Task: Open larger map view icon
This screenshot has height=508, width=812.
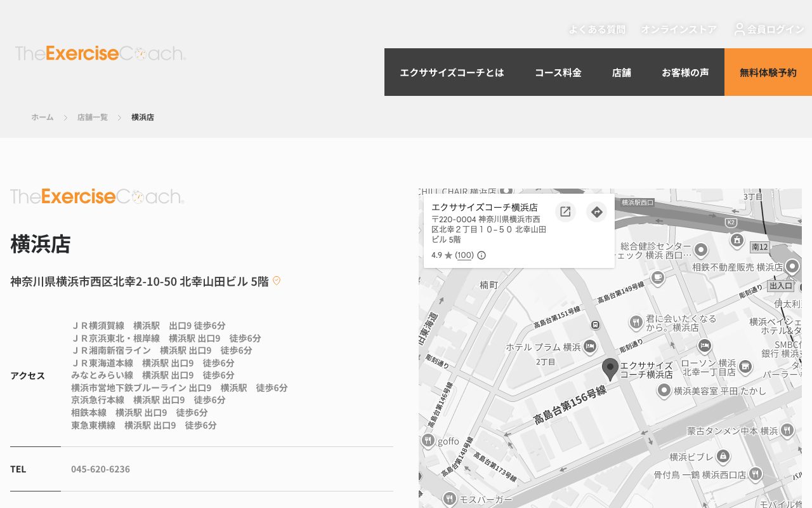Action: point(565,211)
